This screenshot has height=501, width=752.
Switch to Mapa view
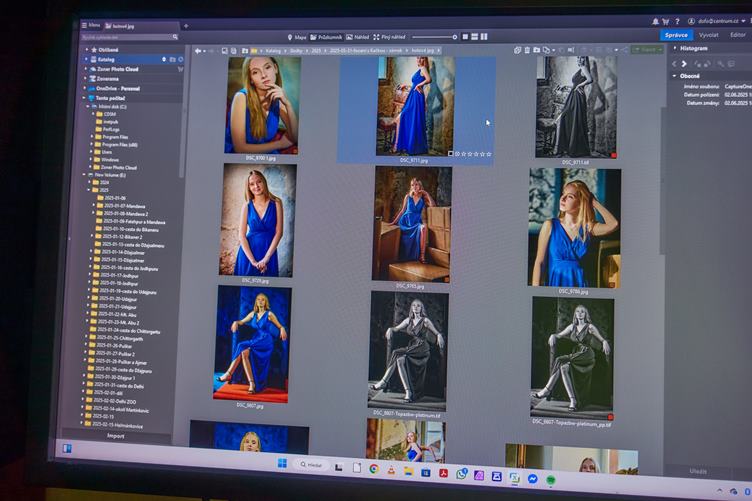click(x=297, y=37)
